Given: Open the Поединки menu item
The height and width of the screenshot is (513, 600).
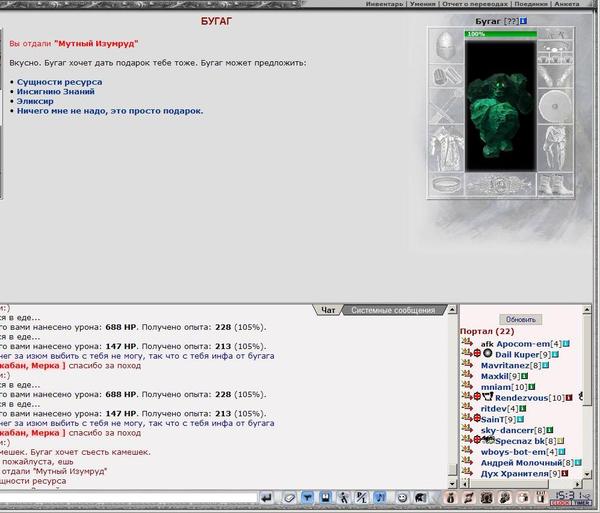Looking at the screenshot, I should tap(532, 4).
